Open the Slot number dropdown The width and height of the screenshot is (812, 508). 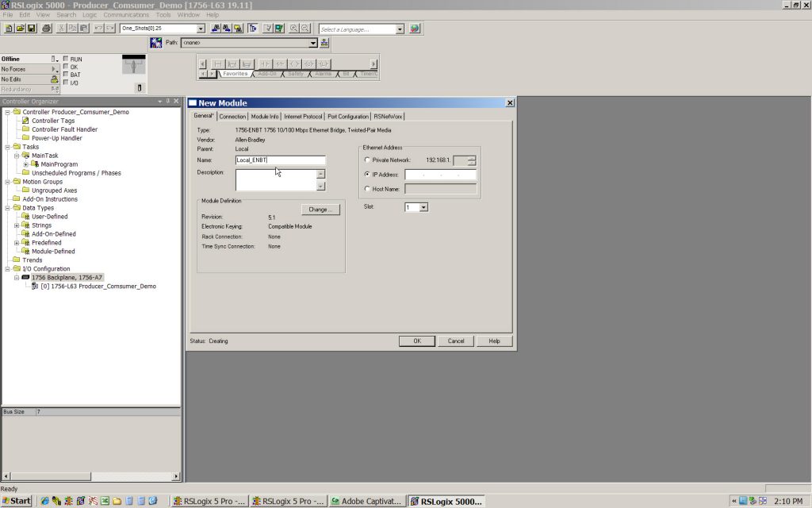[423, 207]
